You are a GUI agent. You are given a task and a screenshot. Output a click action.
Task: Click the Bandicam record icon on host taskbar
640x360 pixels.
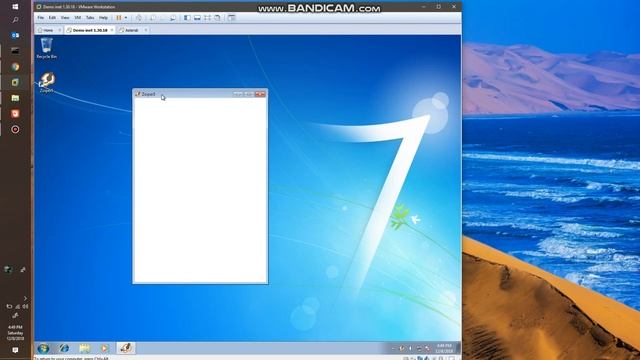click(x=15, y=129)
